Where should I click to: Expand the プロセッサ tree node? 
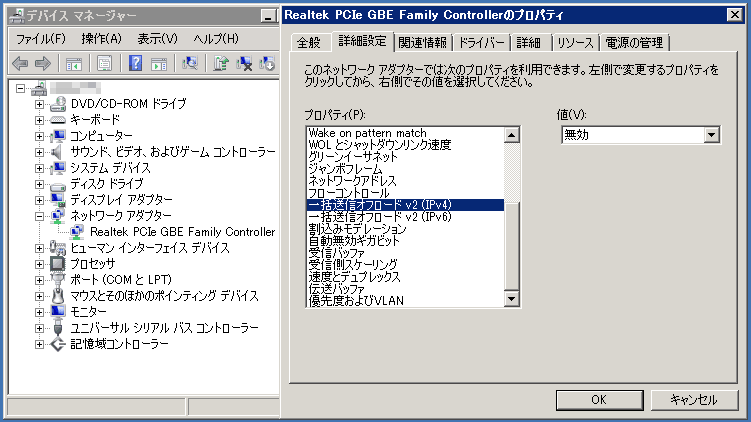click(39, 264)
